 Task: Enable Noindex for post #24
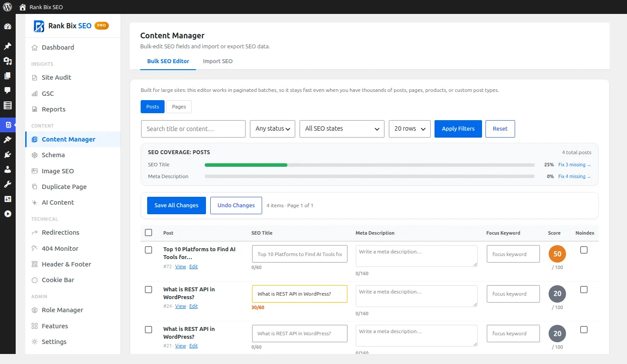coord(584,290)
